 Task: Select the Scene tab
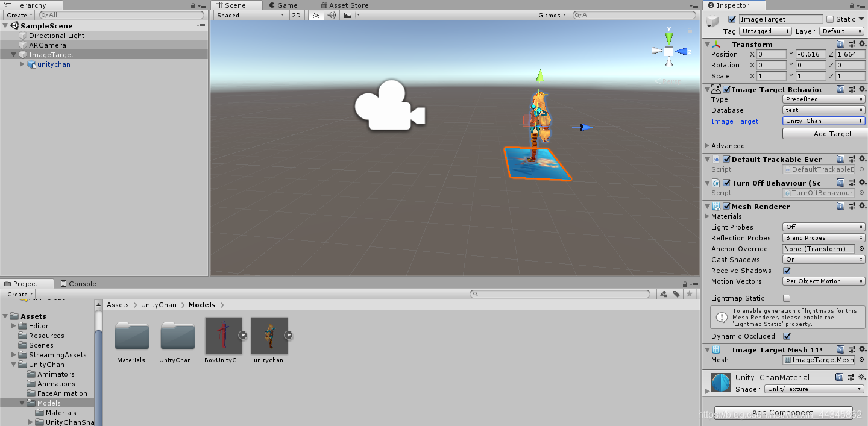(236, 5)
